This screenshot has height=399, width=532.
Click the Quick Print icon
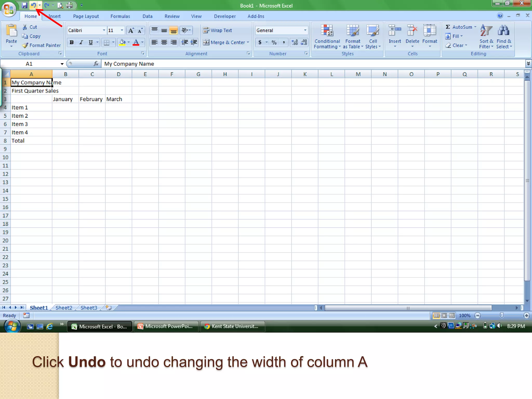click(x=70, y=5)
